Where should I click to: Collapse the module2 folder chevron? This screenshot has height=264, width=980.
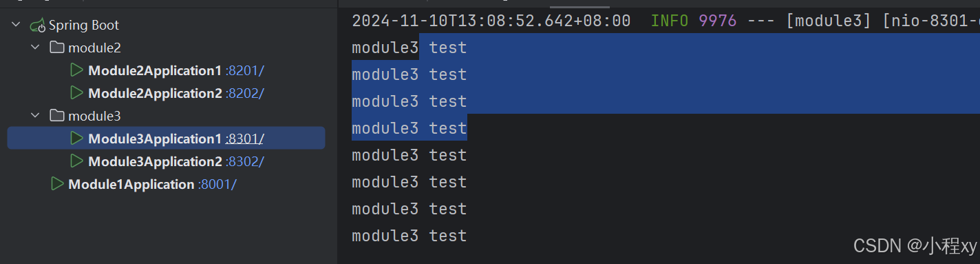point(36,48)
